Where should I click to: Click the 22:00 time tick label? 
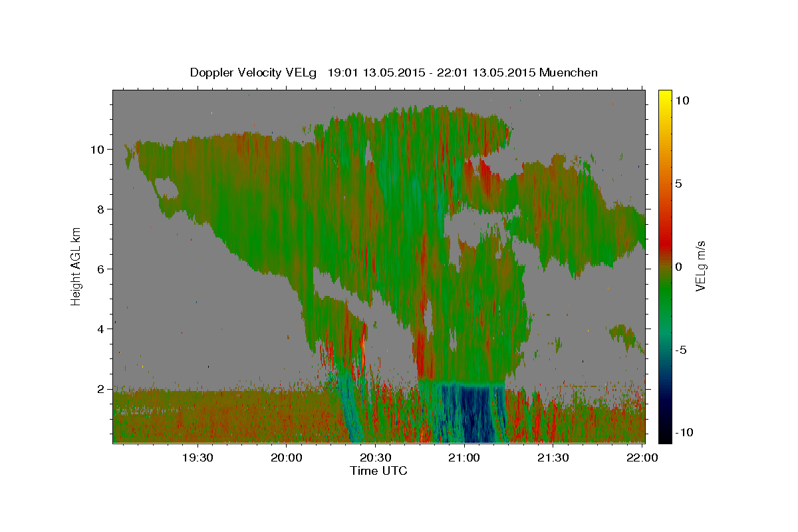(642, 458)
